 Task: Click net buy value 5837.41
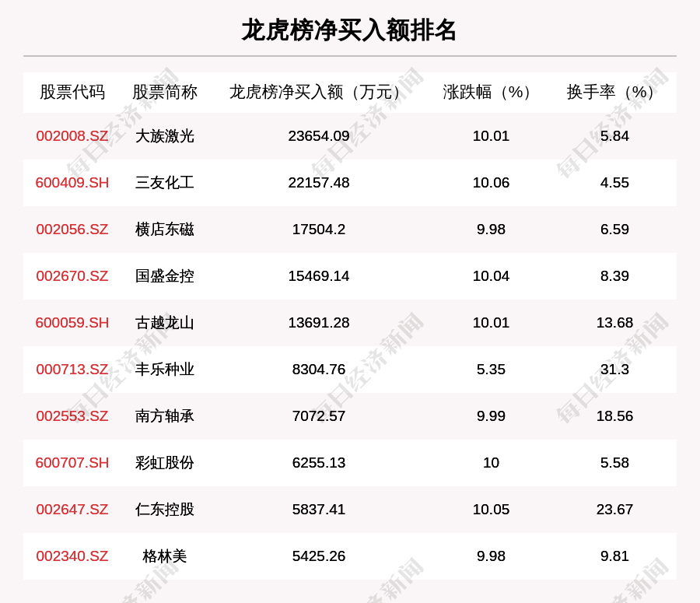pos(319,509)
